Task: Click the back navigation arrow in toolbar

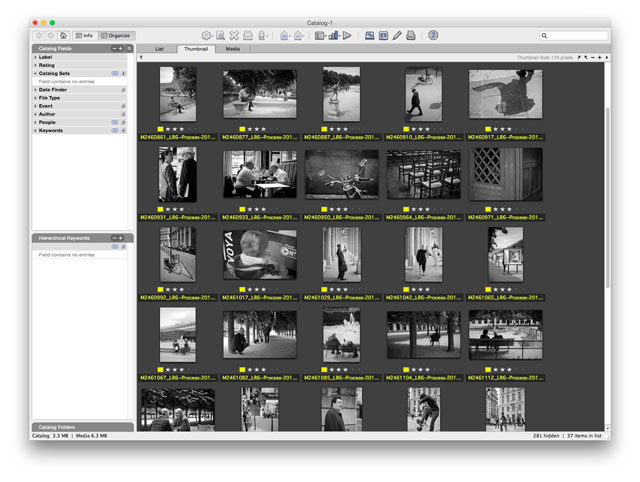Action: pyautogui.click(x=40, y=36)
